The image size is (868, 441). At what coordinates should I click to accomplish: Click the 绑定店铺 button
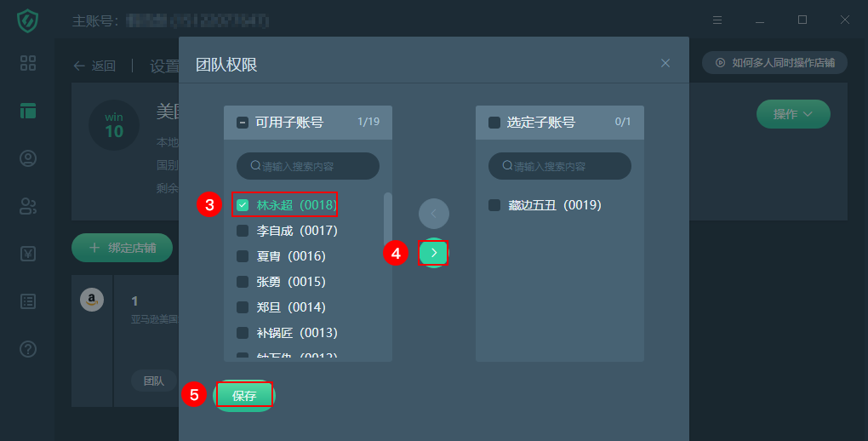click(x=123, y=248)
